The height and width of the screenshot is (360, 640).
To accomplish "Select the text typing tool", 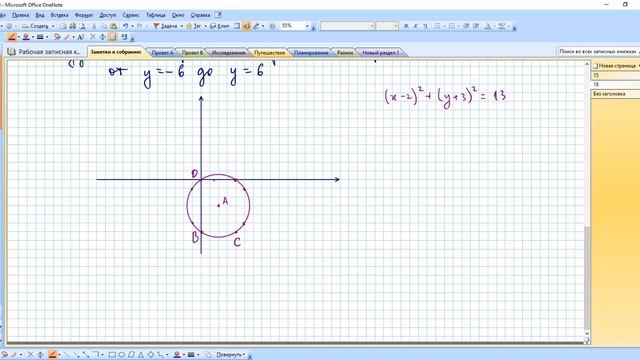I will click(80, 37).
